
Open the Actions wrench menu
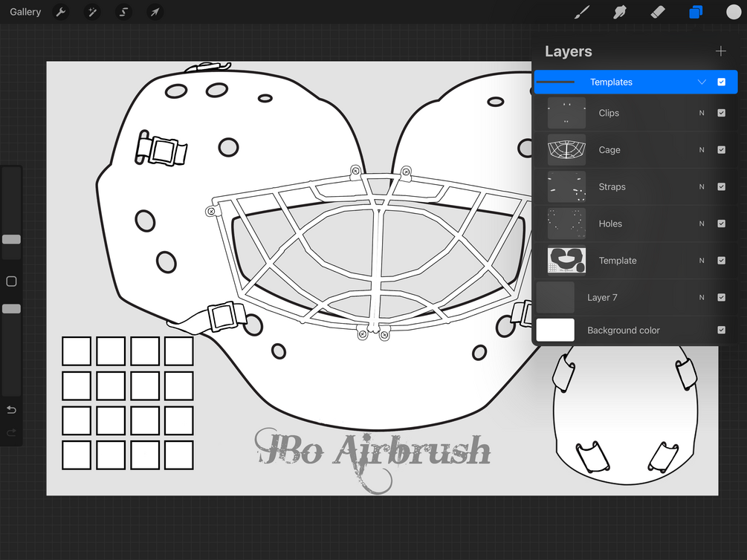(x=60, y=12)
